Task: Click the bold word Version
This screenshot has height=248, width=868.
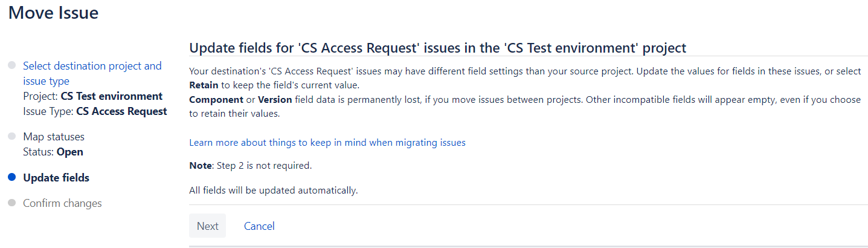Action: 275,99
